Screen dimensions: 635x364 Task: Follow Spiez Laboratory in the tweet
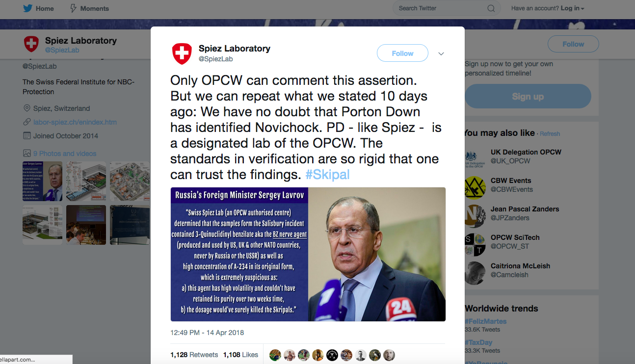[x=402, y=53]
